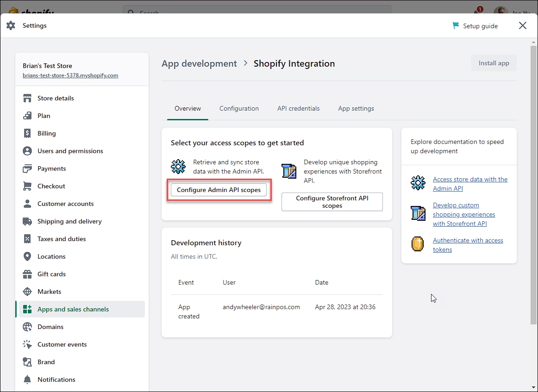Click the App created event cell
Screen dimensions: 538x392
[189, 311]
